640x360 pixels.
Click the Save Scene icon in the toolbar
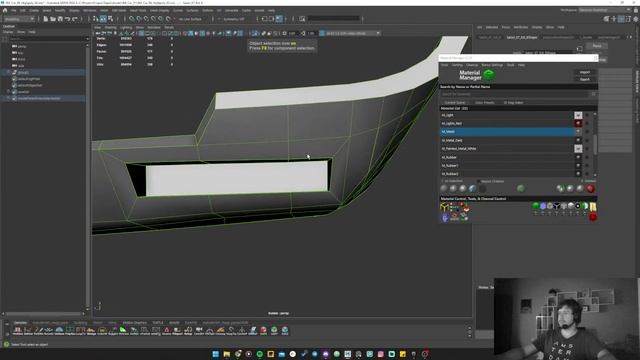click(x=60, y=19)
